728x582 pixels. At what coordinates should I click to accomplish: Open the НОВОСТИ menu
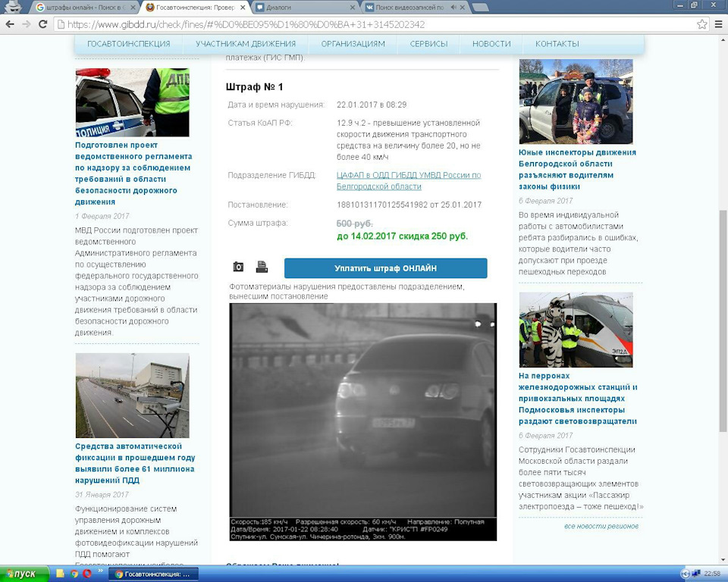(491, 44)
